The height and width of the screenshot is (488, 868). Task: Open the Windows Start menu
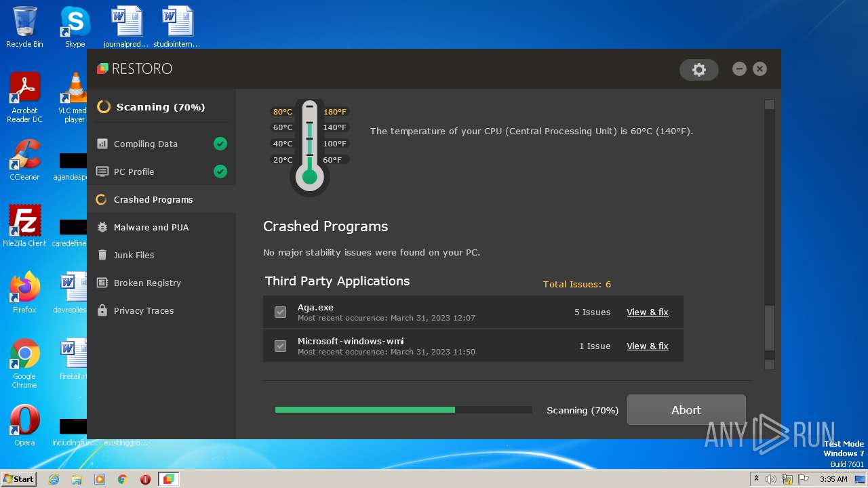tap(18, 479)
